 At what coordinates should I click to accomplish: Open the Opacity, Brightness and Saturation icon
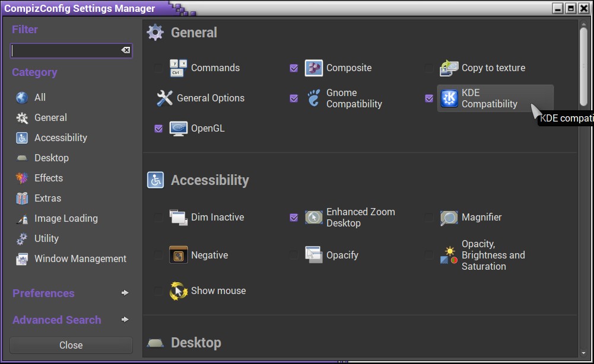point(449,256)
